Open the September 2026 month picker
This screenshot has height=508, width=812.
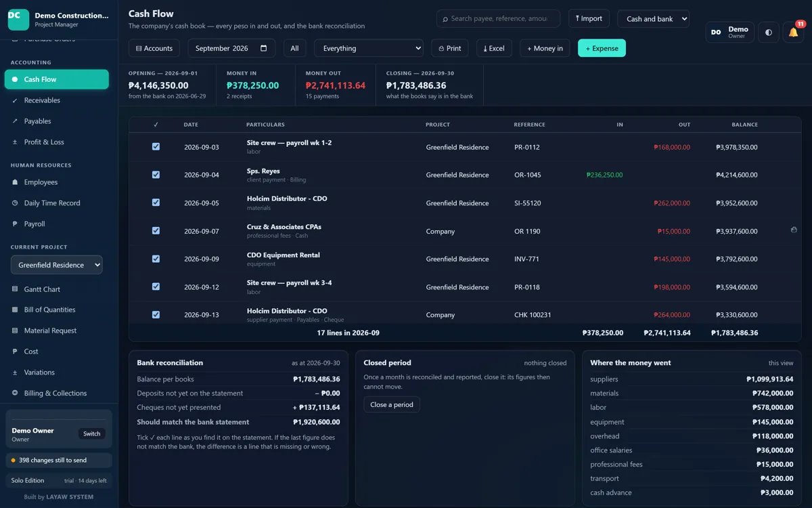tap(231, 48)
